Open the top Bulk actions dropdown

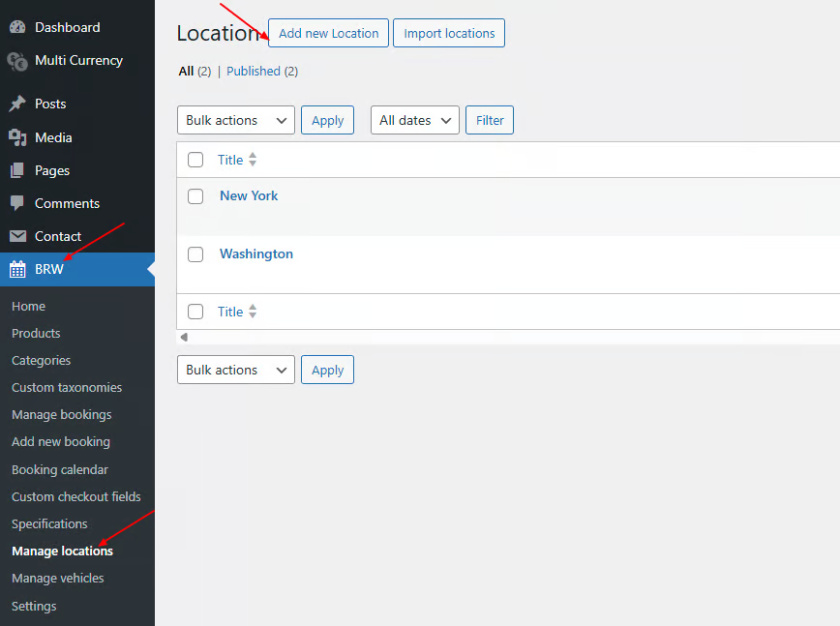point(235,120)
